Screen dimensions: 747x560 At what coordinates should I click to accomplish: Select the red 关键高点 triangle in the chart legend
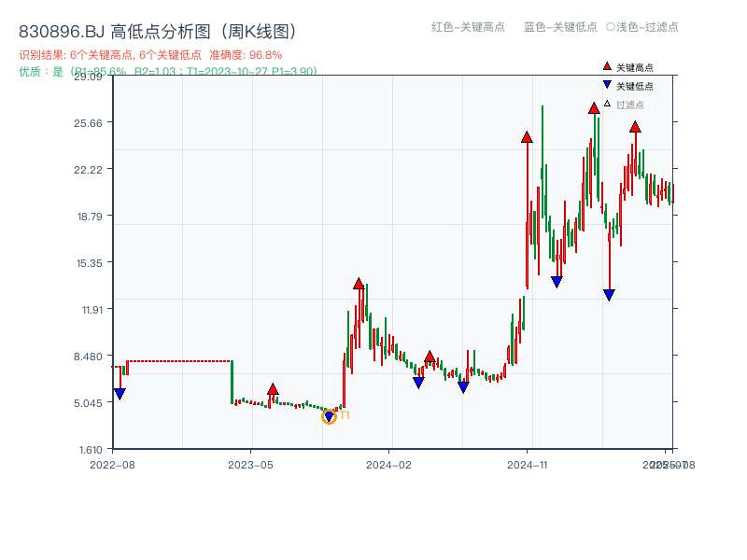(606, 65)
